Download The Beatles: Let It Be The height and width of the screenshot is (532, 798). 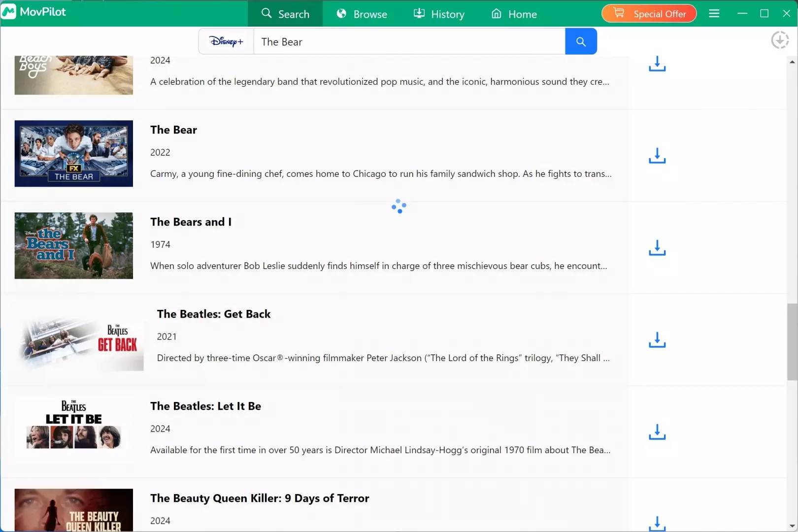(x=657, y=432)
